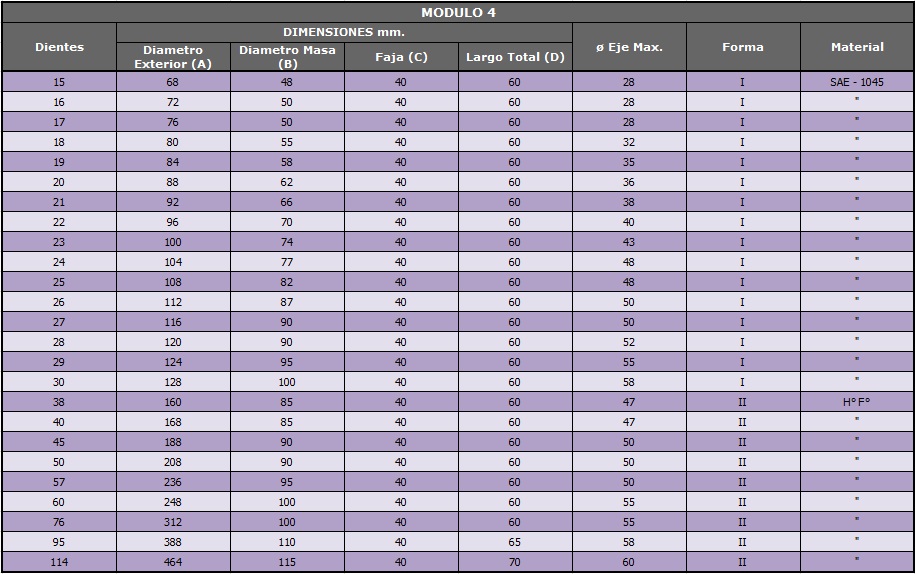This screenshot has height=574, width=915.
Task: Select the ø Eje Max. header
Action: (629, 47)
